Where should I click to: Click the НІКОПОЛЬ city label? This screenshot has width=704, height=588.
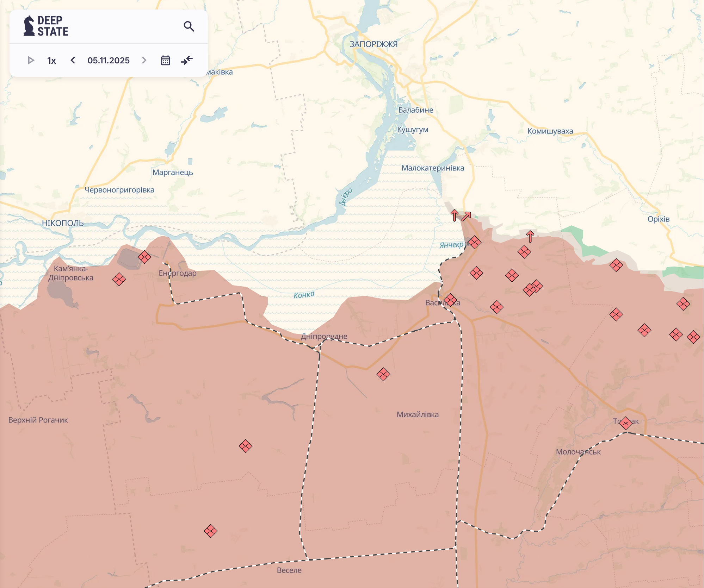tap(63, 223)
